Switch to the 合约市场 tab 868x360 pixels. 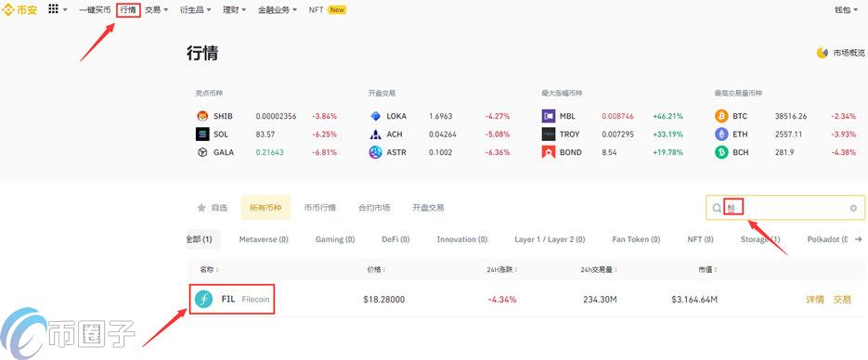click(x=374, y=208)
